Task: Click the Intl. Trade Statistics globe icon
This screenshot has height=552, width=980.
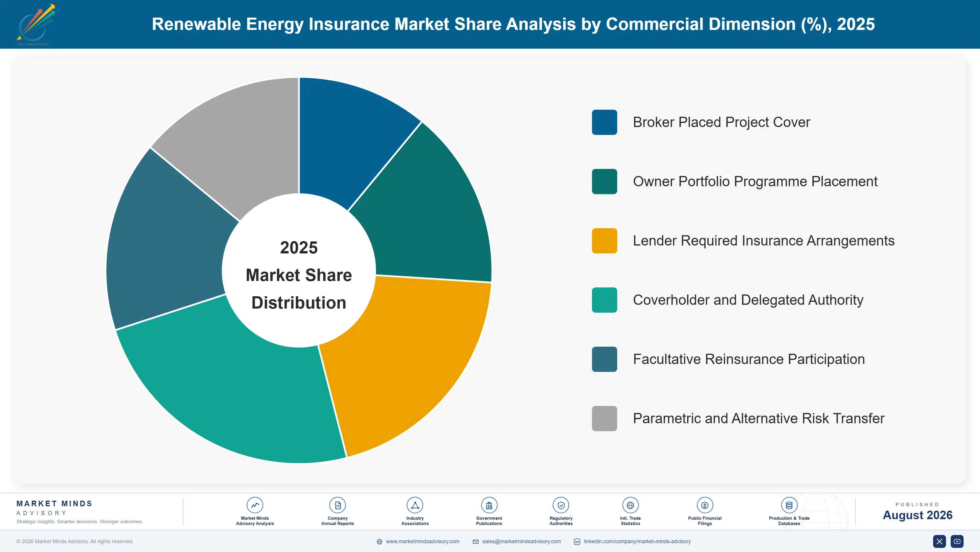Action: point(630,505)
